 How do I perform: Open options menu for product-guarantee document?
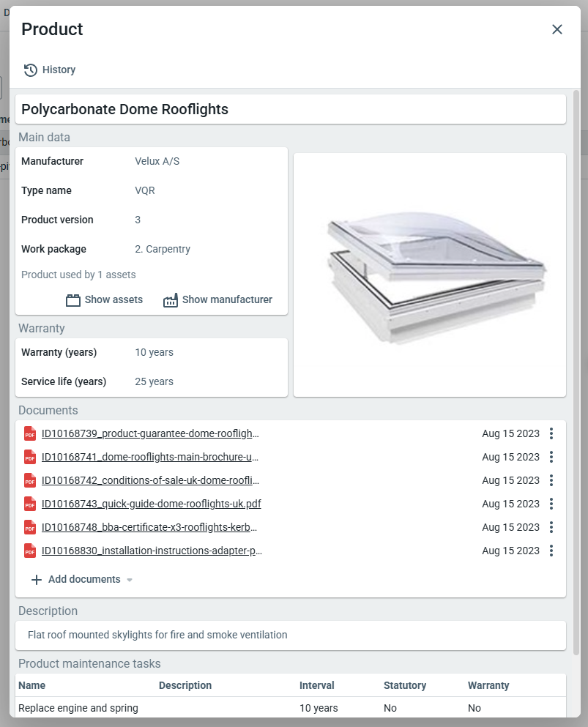551,433
